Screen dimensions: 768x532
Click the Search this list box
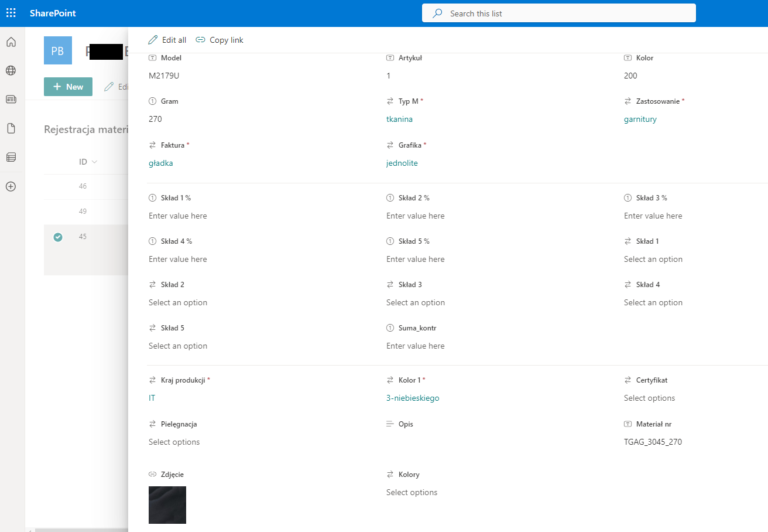point(559,13)
